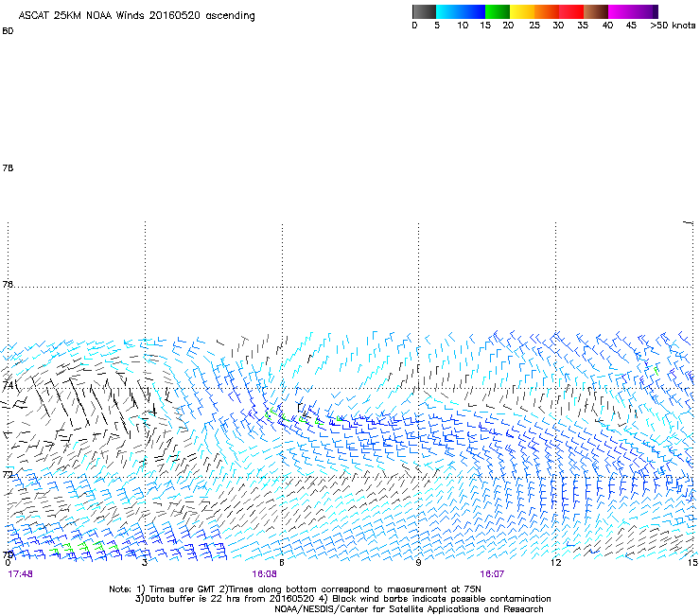The height and width of the screenshot is (615, 700).
Task: Click the longitude 12 axis label
Action: pos(556,563)
